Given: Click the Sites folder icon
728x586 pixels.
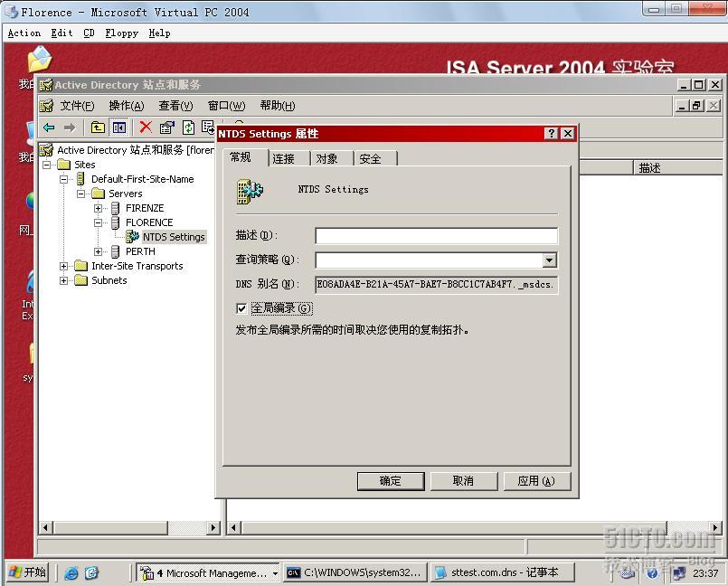Looking at the screenshot, I should click(x=63, y=165).
